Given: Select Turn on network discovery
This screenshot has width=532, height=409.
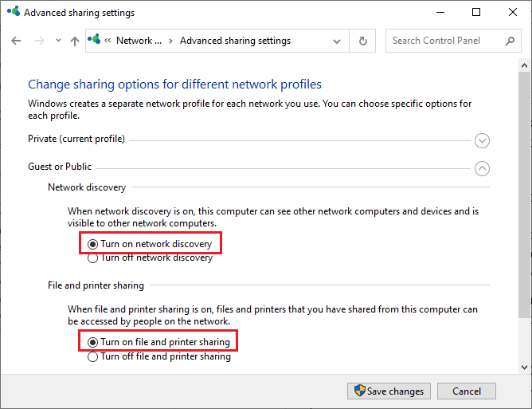Looking at the screenshot, I should [150, 244].
